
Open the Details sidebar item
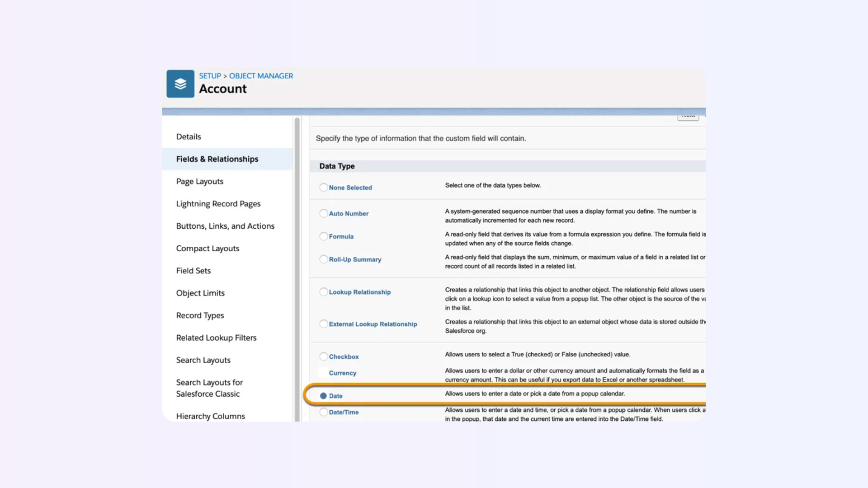click(189, 136)
